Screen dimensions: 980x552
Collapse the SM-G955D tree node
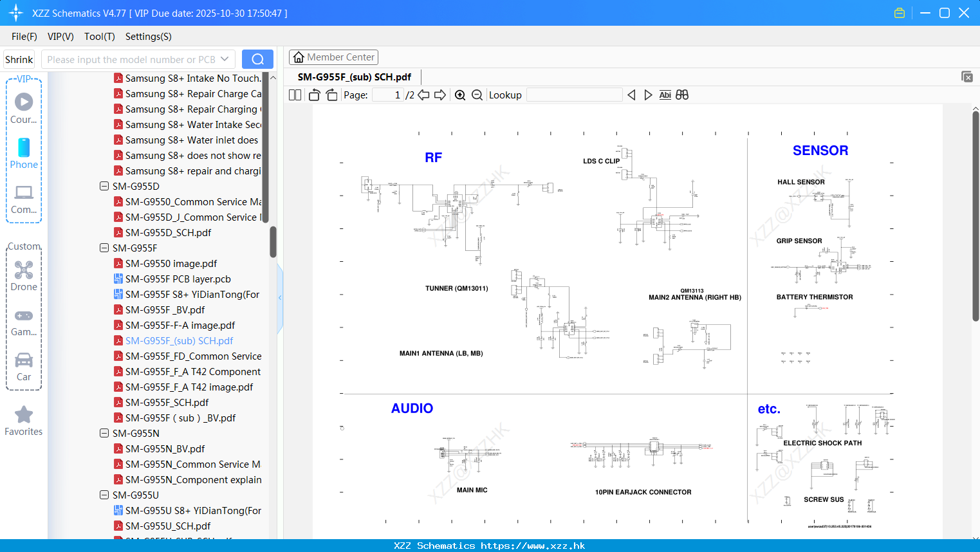click(x=104, y=187)
